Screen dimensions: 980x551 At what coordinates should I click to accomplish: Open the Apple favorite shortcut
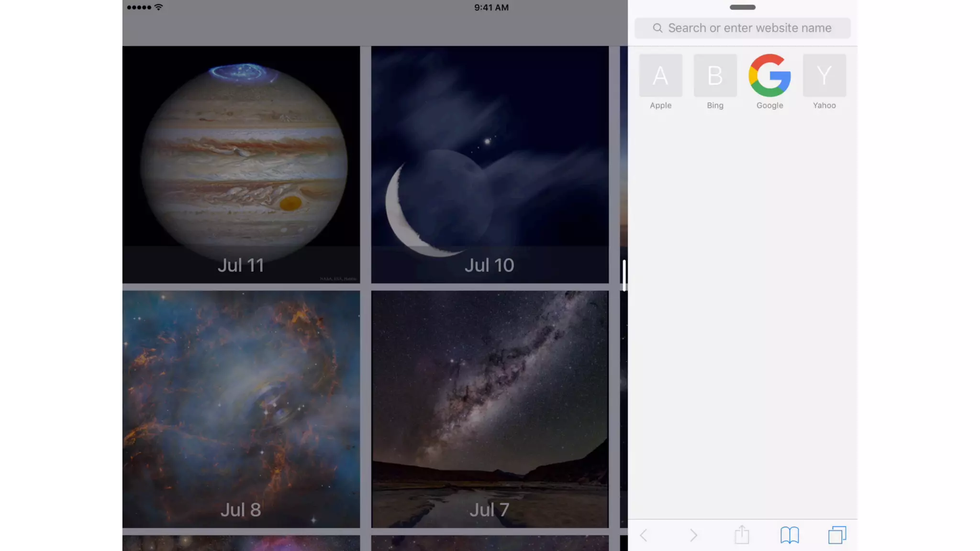(660, 76)
